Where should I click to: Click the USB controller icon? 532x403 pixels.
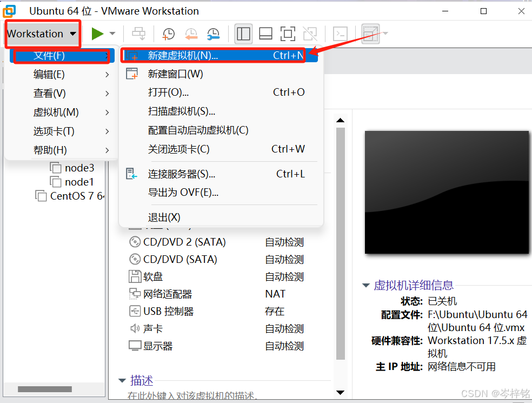pos(135,311)
